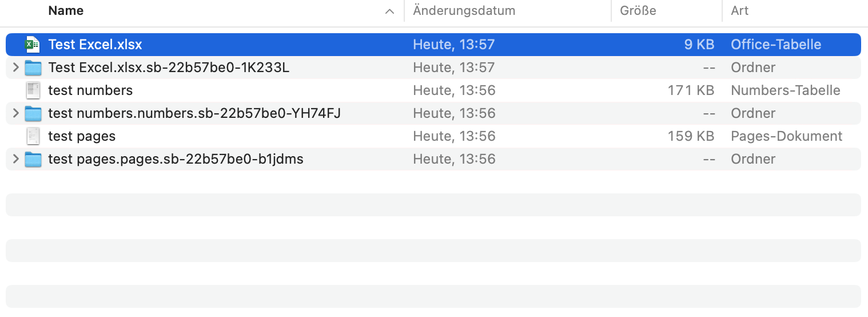Image resolution: width=868 pixels, height=317 pixels.
Task: Click the Test Excel sandbox folder icon
Action: tap(33, 68)
